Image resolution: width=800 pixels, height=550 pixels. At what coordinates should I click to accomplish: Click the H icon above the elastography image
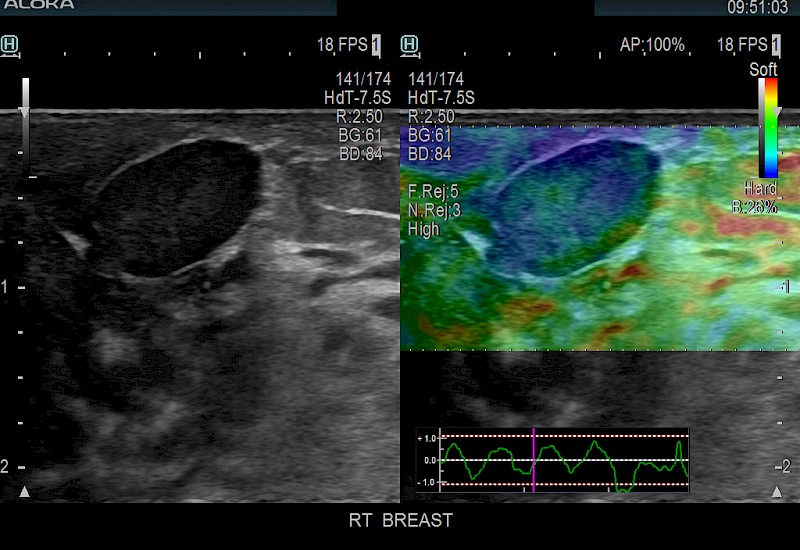pyautogui.click(x=410, y=46)
